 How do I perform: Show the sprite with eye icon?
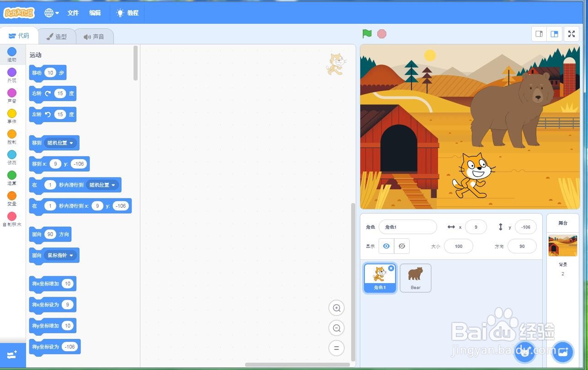(386, 246)
